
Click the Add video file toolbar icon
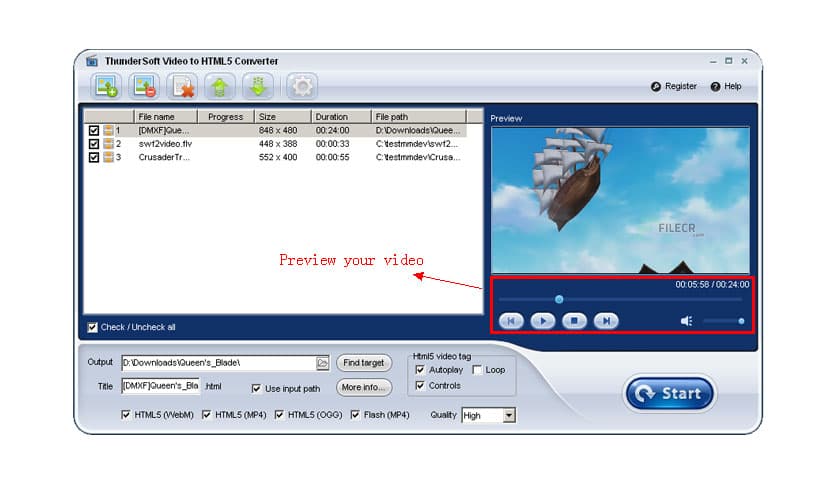106,86
